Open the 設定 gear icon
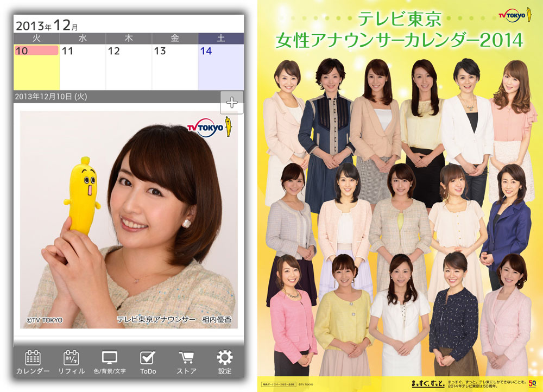This screenshot has height=392, width=543. [x=224, y=362]
